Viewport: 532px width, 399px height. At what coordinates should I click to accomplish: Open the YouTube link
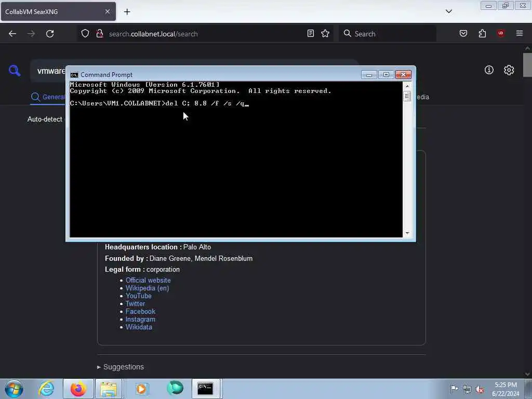138,296
